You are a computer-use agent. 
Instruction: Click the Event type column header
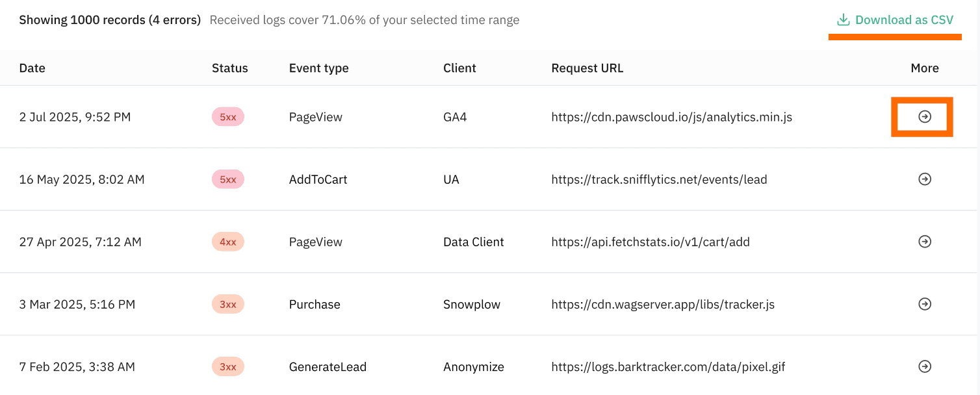[318, 68]
